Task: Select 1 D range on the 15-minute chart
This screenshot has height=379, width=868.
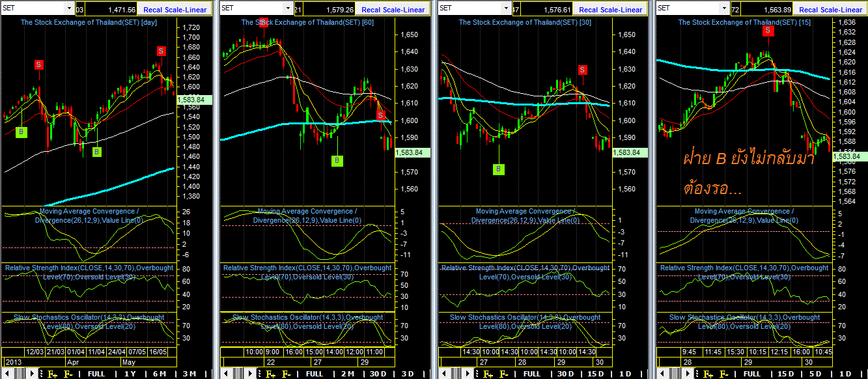Action: tap(845, 374)
